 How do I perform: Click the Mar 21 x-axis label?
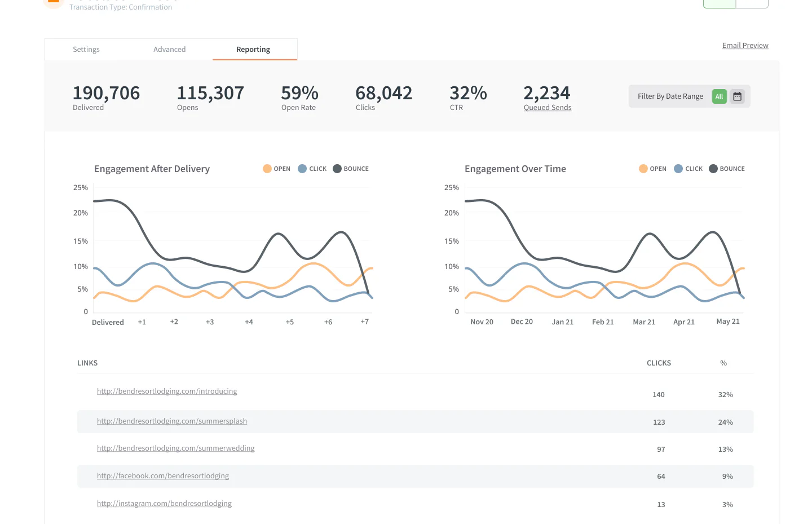(644, 322)
